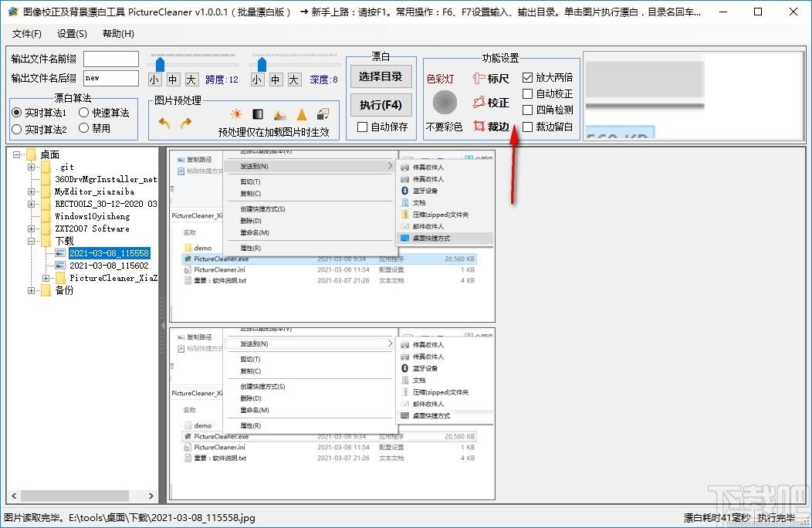Click the folder icon beside 下载

pos(46,241)
